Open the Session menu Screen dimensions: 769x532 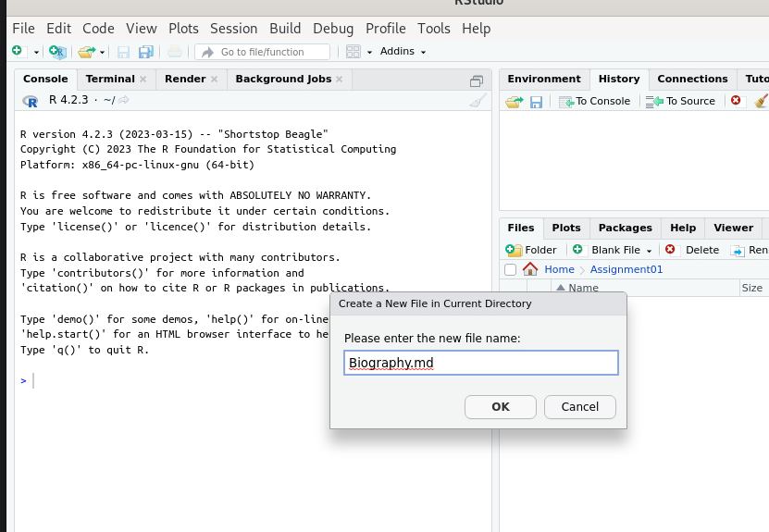[234, 29]
